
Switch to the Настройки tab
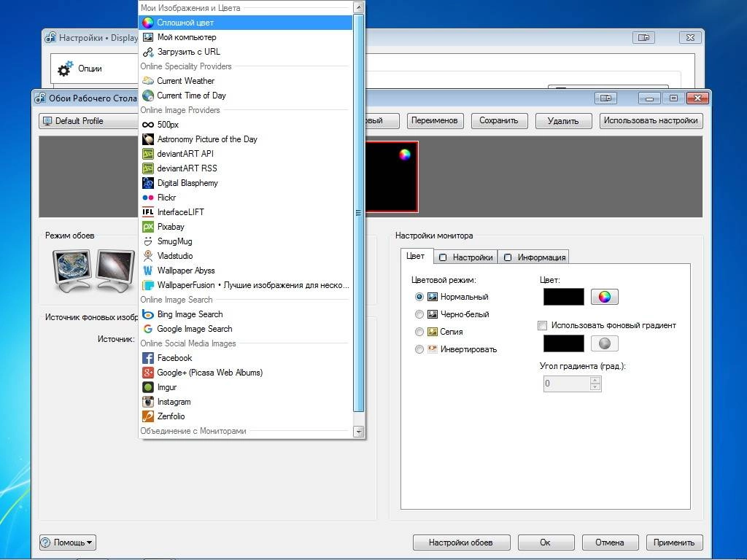[x=466, y=257]
